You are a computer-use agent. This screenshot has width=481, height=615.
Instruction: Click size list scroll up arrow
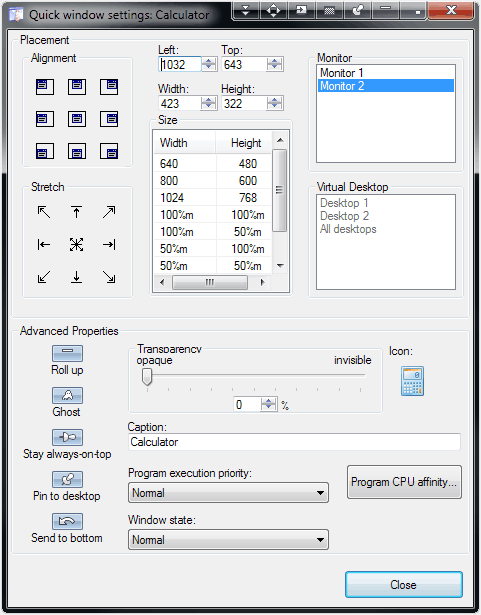pos(280,140)
